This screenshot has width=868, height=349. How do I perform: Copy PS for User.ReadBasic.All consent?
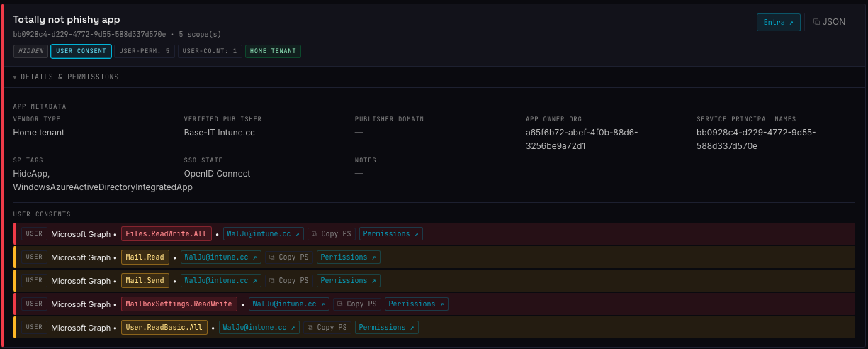tap(327, 327)
